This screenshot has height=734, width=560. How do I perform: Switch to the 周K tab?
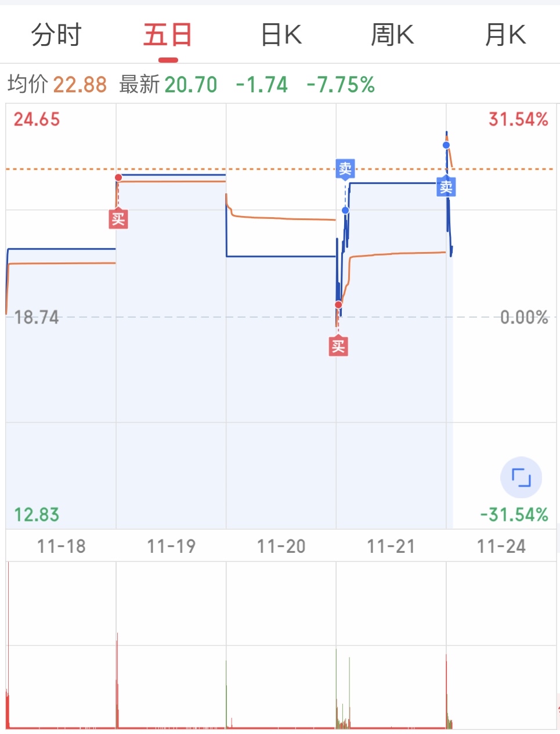click(x=392, y=35)
